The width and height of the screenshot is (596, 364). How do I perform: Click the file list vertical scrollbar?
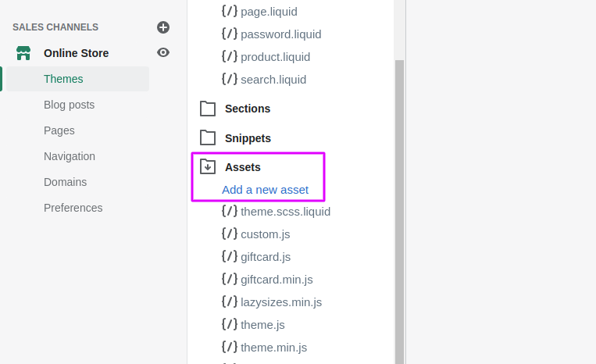point(399,212)
